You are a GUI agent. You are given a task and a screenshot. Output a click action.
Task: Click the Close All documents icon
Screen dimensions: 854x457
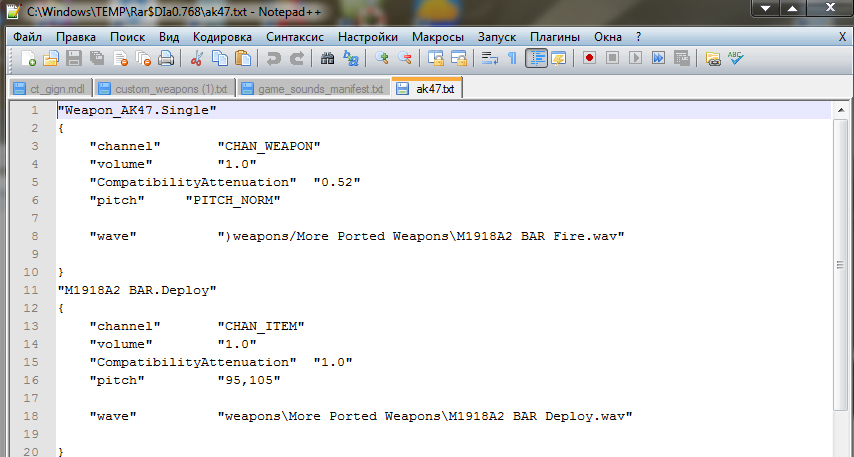[143, 58]
